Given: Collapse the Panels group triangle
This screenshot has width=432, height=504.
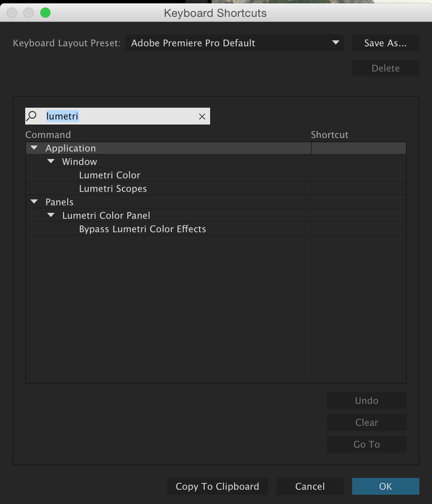Looking at the screenshot, I should [34, 202].
